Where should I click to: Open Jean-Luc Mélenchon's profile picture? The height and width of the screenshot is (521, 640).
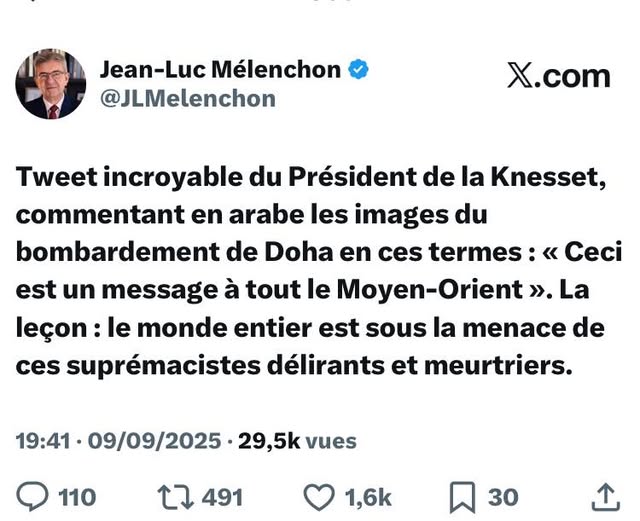click(50, 84)
